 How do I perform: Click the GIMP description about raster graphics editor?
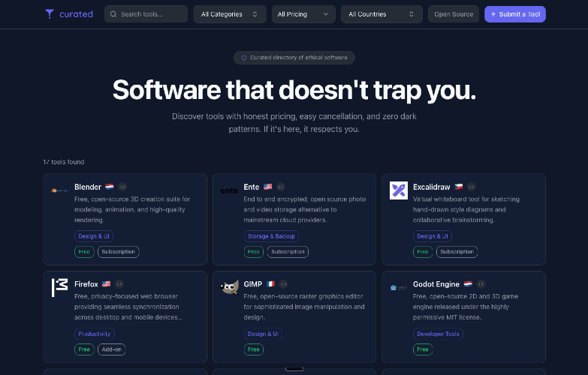click(x=303, y=307)
